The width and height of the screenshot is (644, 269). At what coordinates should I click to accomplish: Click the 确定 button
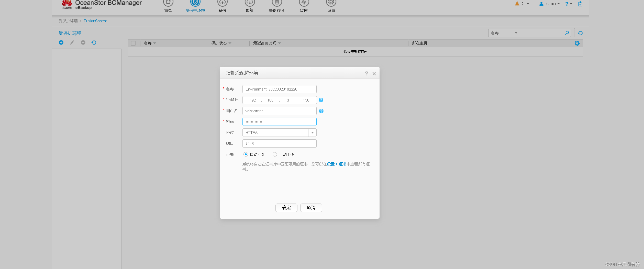(286, 208)
